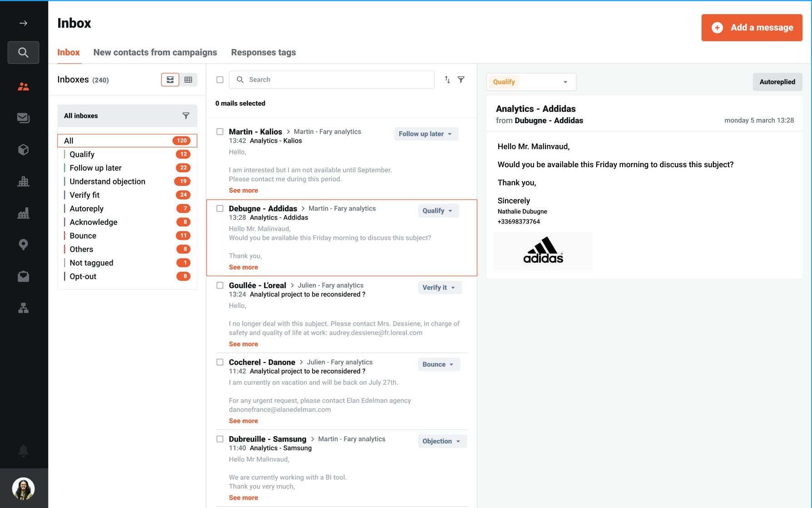Tick the Martin - Kalios mail checkbox
812x508 pixels.
[x=220, y=132]
